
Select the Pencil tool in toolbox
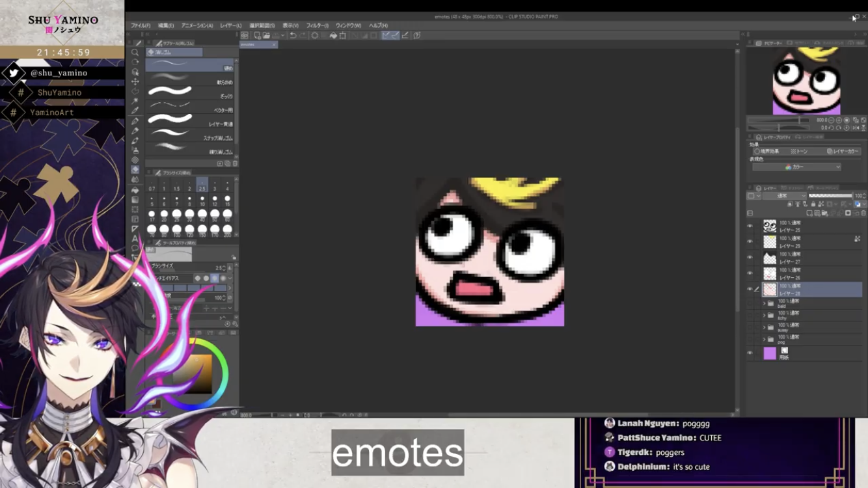pos(135,131)
